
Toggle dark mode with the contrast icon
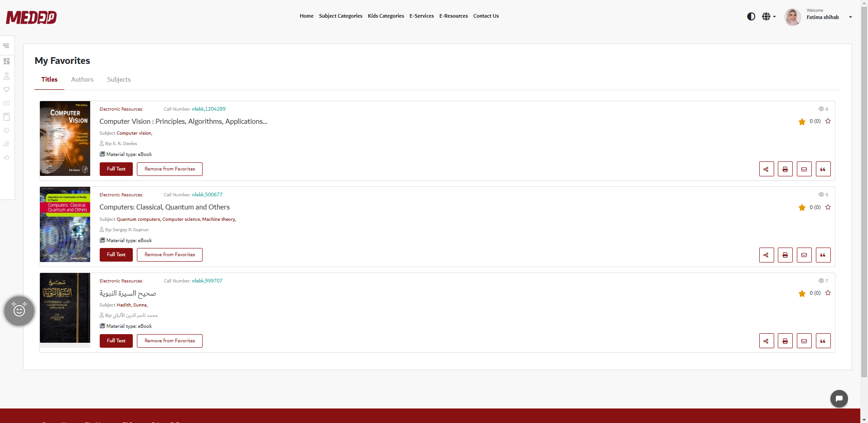pos(751,16)
